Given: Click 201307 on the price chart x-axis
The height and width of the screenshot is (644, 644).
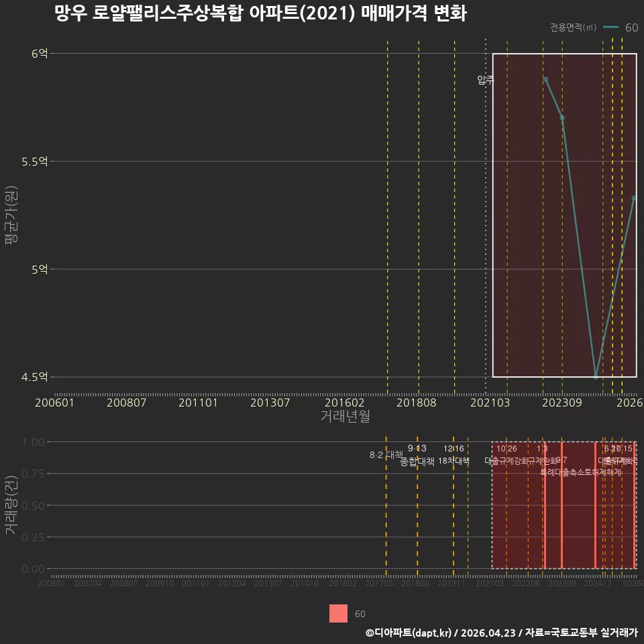Looking at the screenshot, I should click(270, 402).
